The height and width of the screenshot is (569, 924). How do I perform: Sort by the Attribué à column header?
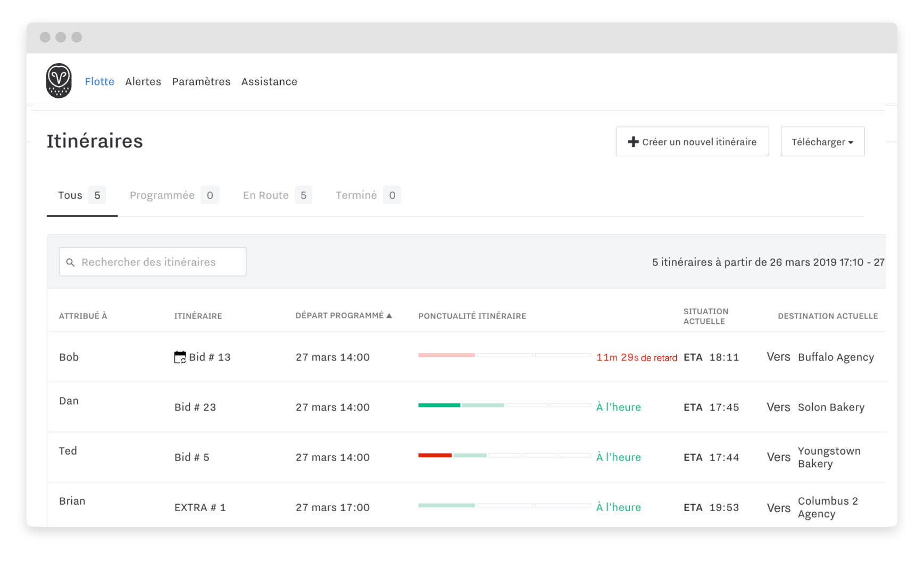click(x=83, y=316)
